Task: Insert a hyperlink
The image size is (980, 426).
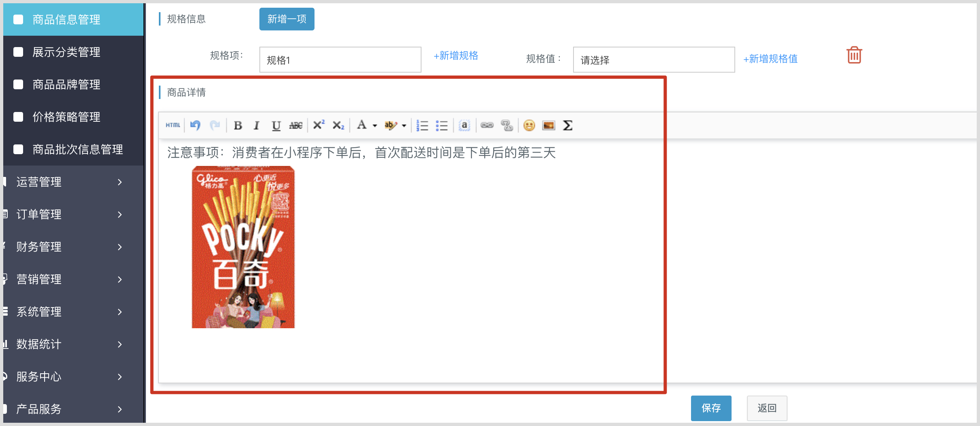Action: (x=487, y=125)
